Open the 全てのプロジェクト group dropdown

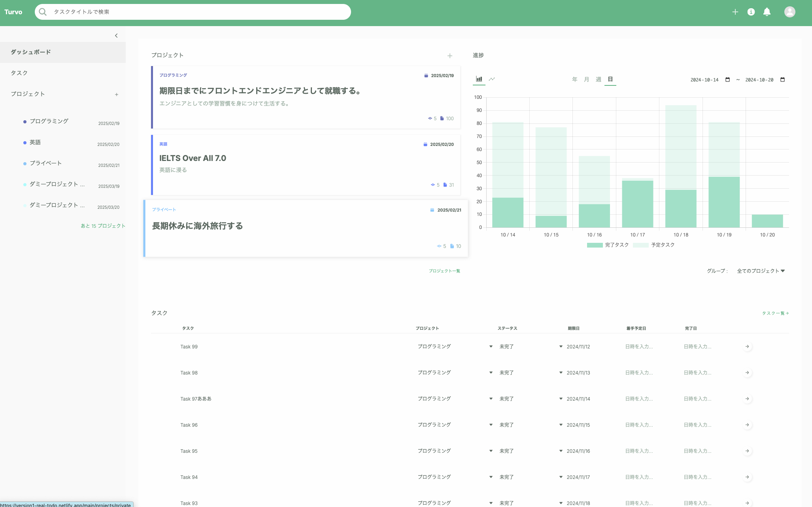pos(761,271)
